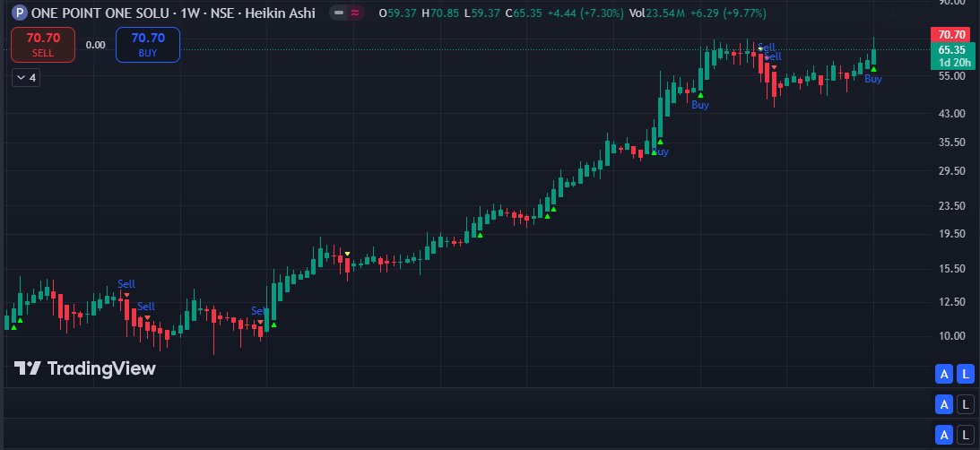Click the 12.50 price axis label
This screenshot has height=450, width=980.
point(952,302)
